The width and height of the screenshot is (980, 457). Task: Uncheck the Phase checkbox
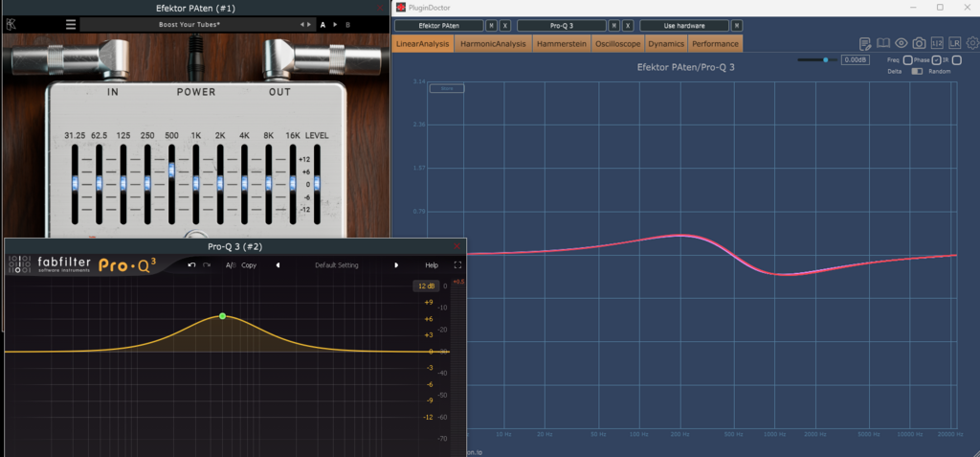936,60
